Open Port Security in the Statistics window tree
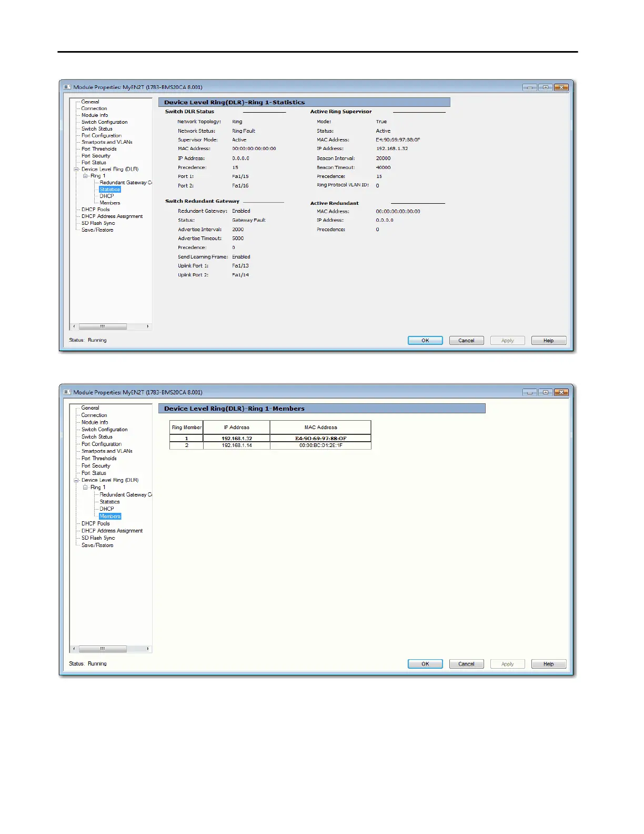This screenshot has width=644, height=834. click(x=96, y=156)
